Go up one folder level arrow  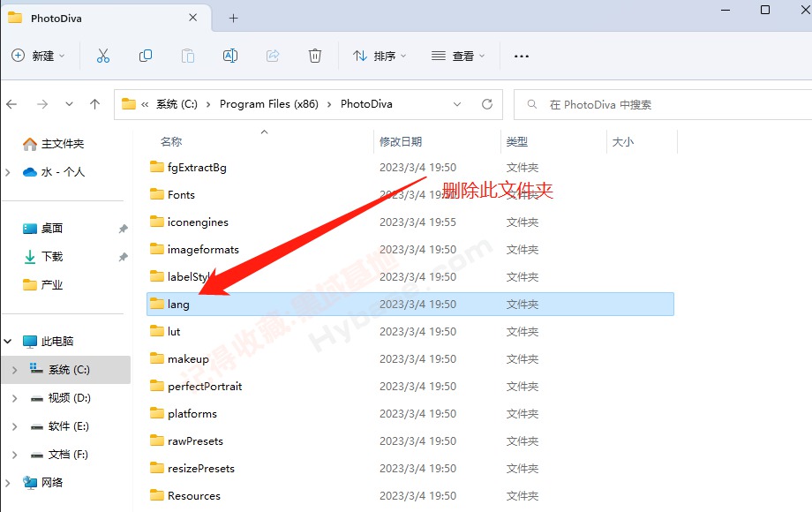tap(94, 104)
